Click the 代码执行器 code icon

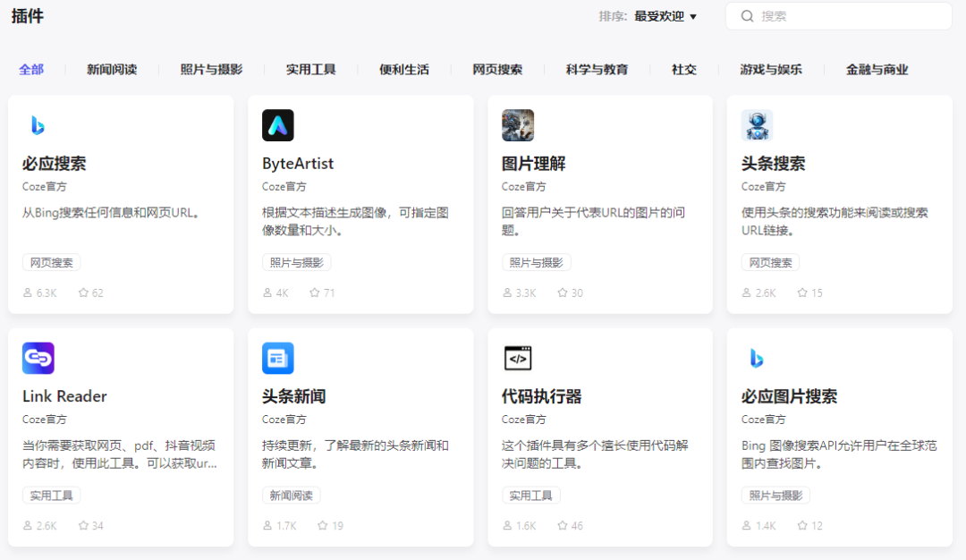click(x=517, y=358)
